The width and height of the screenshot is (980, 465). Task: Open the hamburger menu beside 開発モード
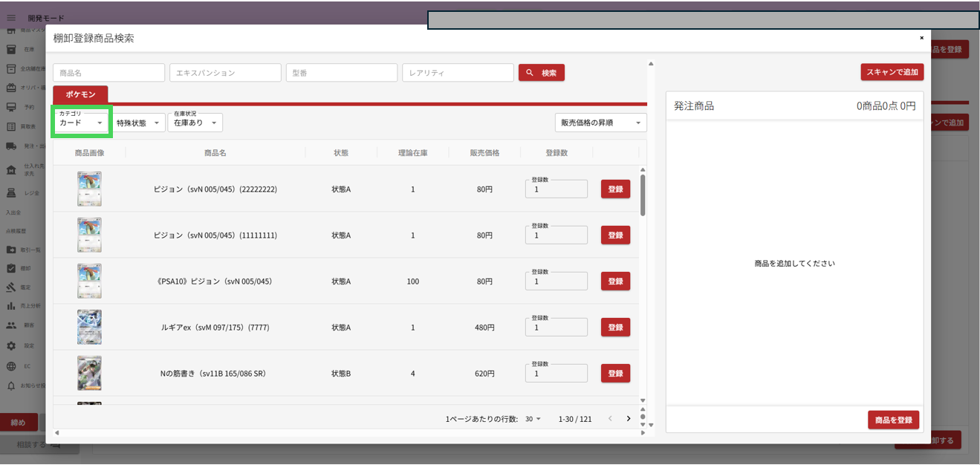pos(11,18)
